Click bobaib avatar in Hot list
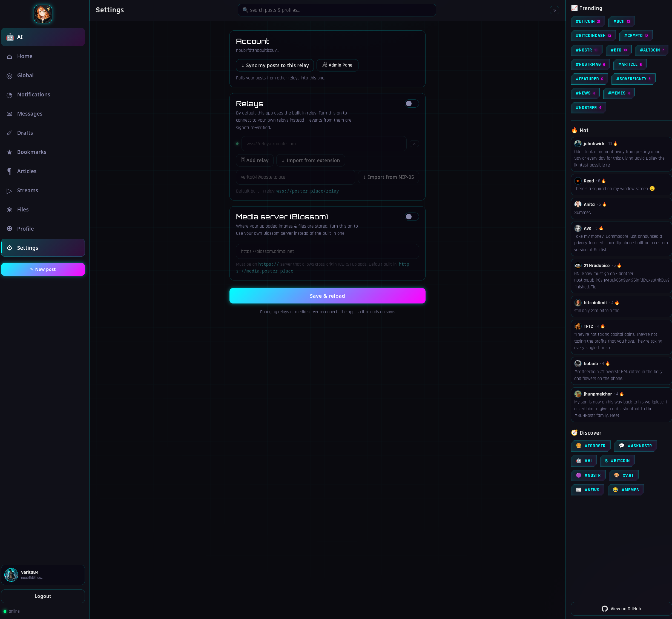The height and width of the screenshot is (619, 672). 578,363
